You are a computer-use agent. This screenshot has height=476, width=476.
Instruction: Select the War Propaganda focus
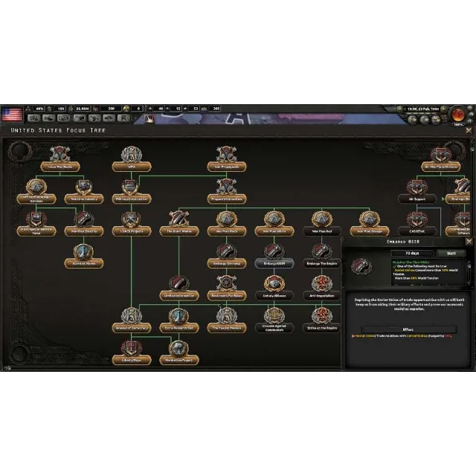(226, 161)
